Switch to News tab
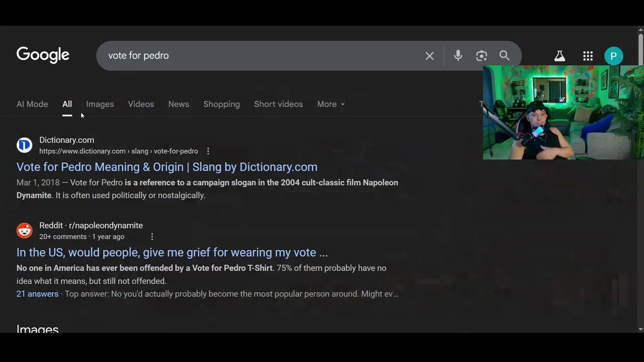This screenshot has width=644, height=362. 179,104
